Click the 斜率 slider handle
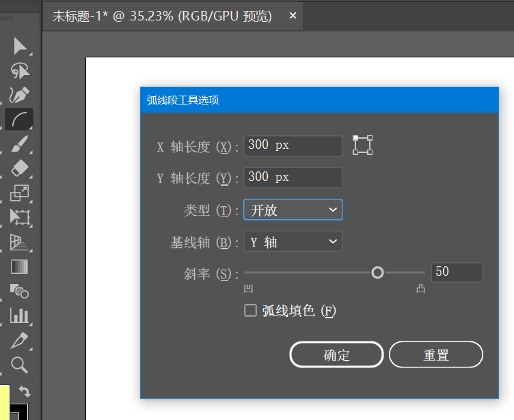This screenshot has width=514, height=420. (377, 272)
